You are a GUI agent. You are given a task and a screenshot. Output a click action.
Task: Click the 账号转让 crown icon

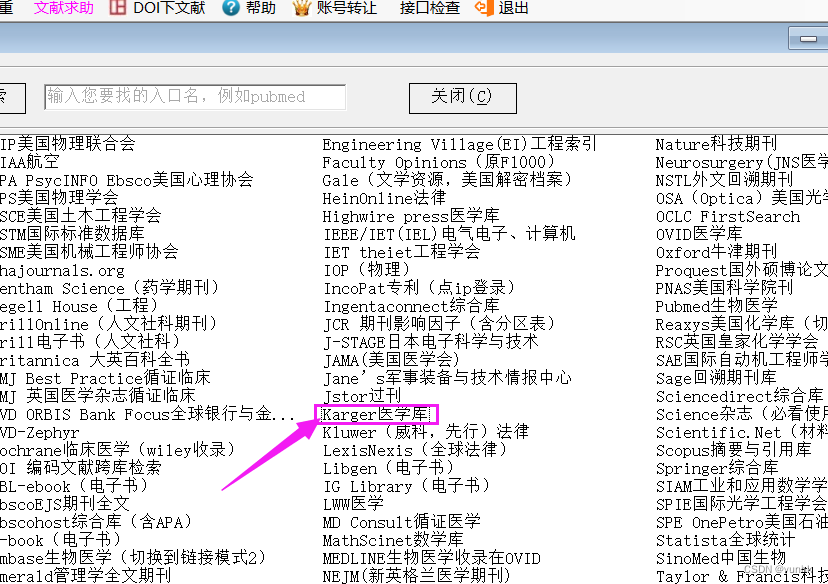301,7
